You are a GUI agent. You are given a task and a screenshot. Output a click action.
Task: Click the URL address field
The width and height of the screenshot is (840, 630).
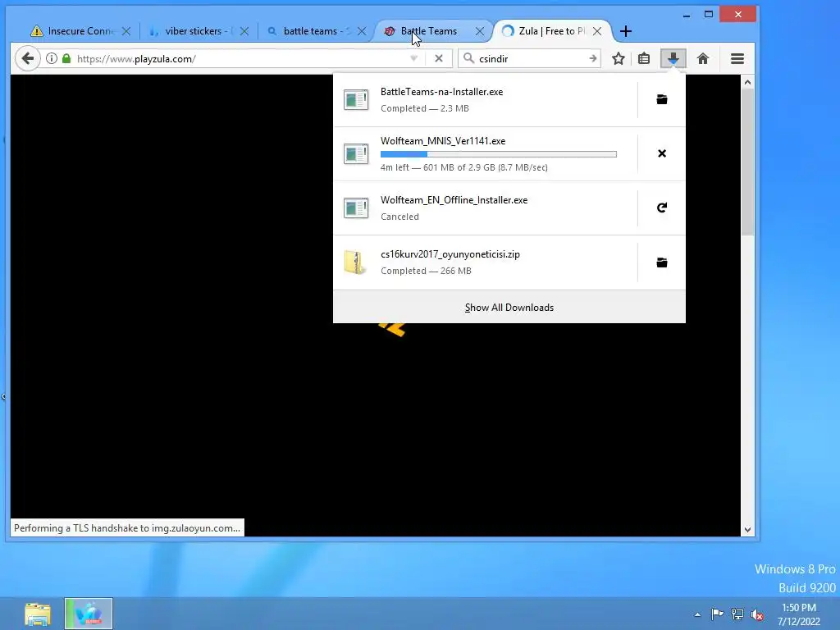click(x=241, y=58)
